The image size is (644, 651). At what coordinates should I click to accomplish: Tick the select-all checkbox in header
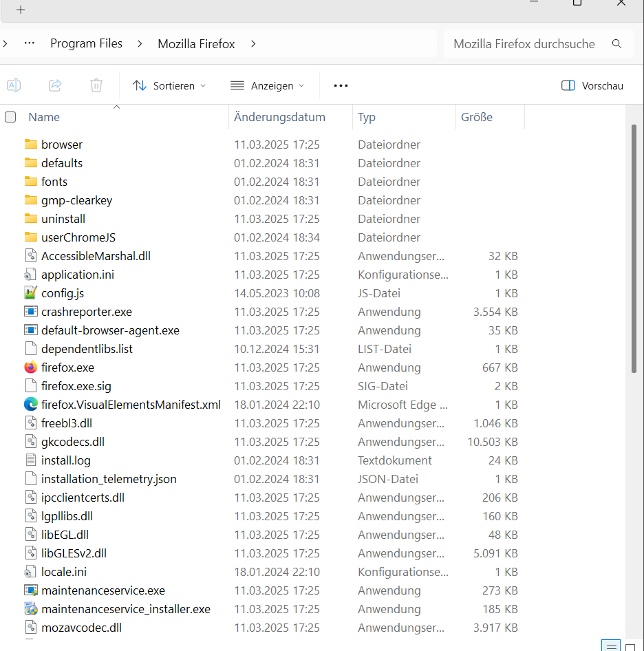click(10, 117)
